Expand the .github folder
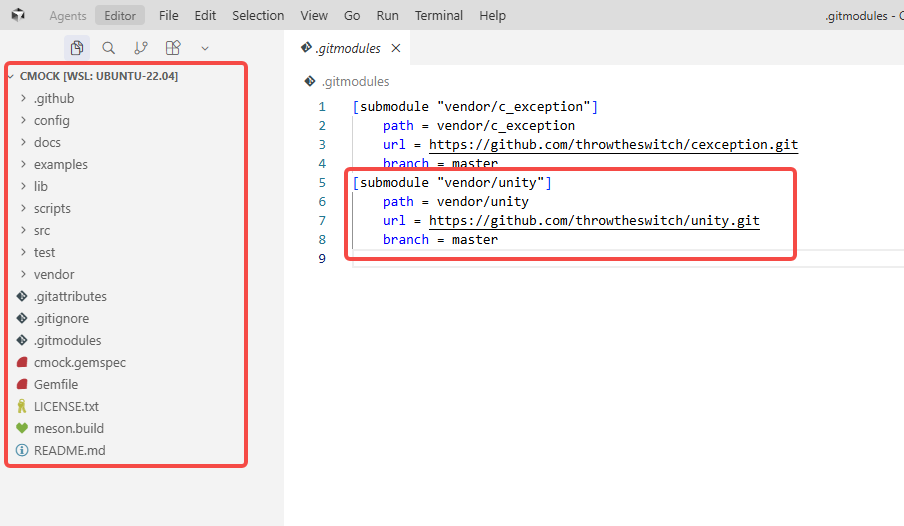Viewport: 904px width, 526px height. click(54, 98)
